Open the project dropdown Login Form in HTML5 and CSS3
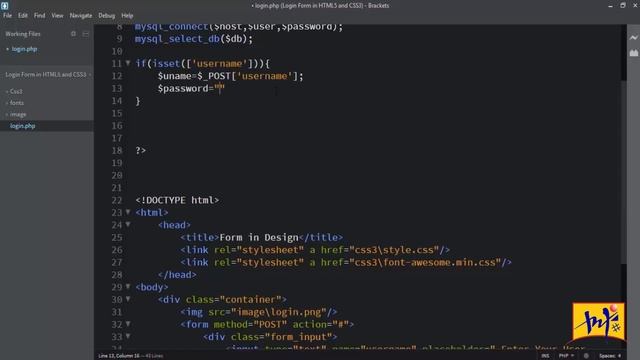Viewport: 640px width, 360px height. point(48,75)
